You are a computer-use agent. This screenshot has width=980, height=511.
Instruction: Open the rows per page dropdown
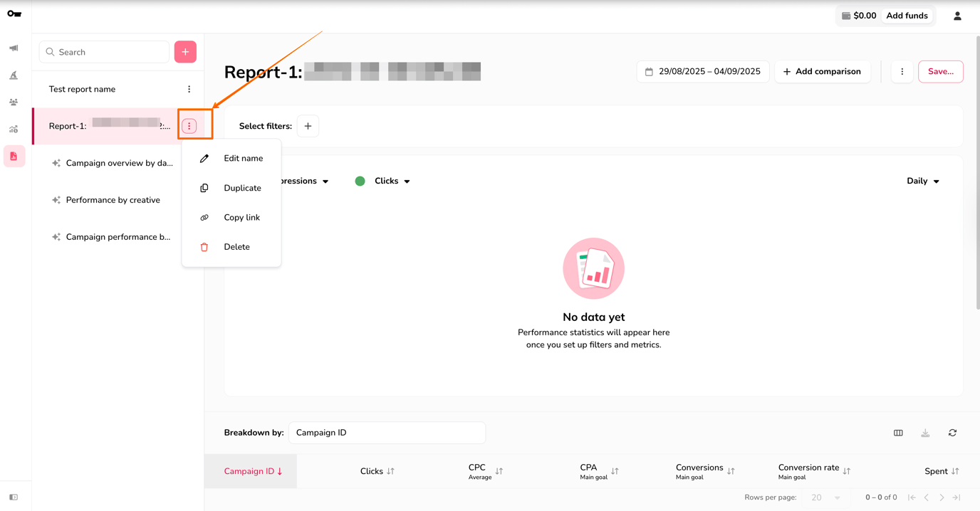[824, 497]
